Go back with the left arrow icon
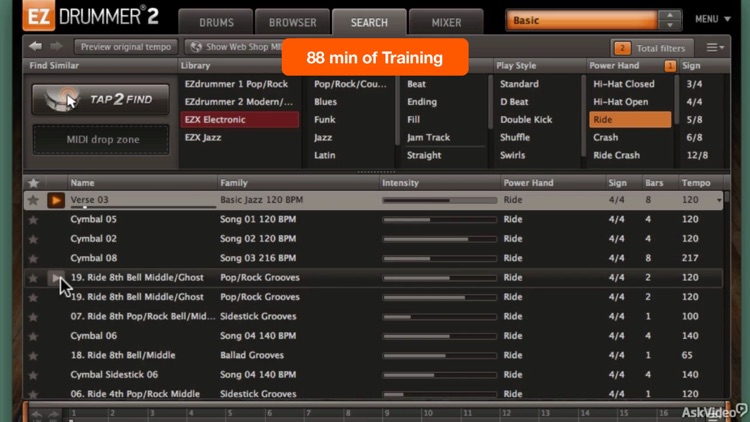 click(35, 46)
